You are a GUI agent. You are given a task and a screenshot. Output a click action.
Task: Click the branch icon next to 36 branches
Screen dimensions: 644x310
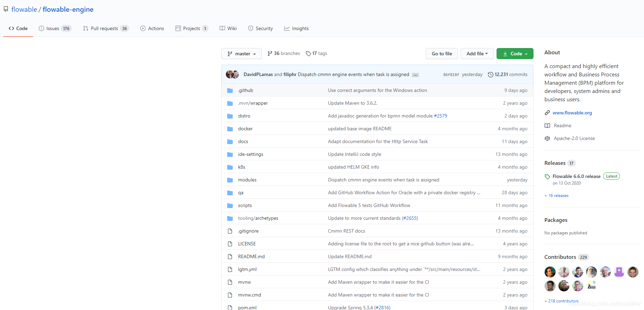click(270, 54)
